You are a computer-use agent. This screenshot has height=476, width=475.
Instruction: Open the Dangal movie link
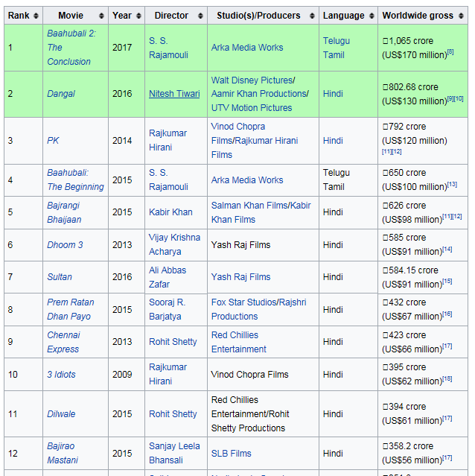point(61,94)
